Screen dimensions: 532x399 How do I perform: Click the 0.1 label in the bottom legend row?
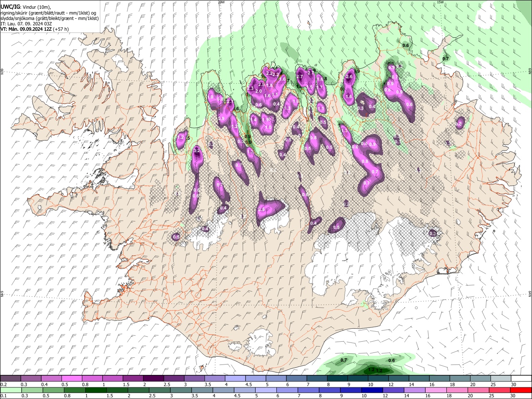pyautogui.click(x=4, y=396)
